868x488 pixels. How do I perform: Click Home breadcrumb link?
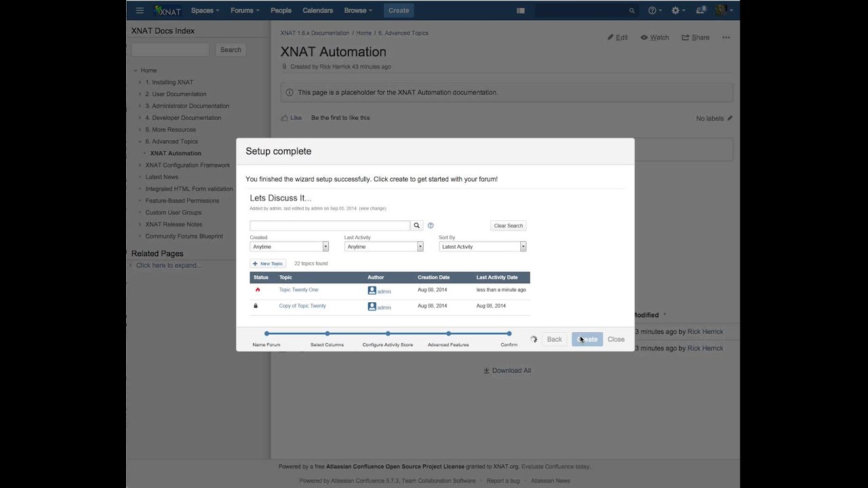364,33
